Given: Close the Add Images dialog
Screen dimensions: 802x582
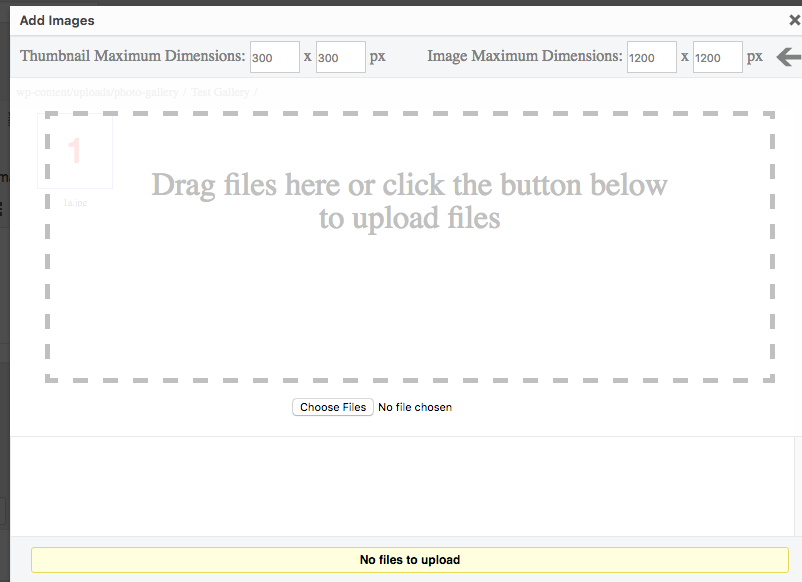Looking at the screenshot, I should click(x=794, y=20).
